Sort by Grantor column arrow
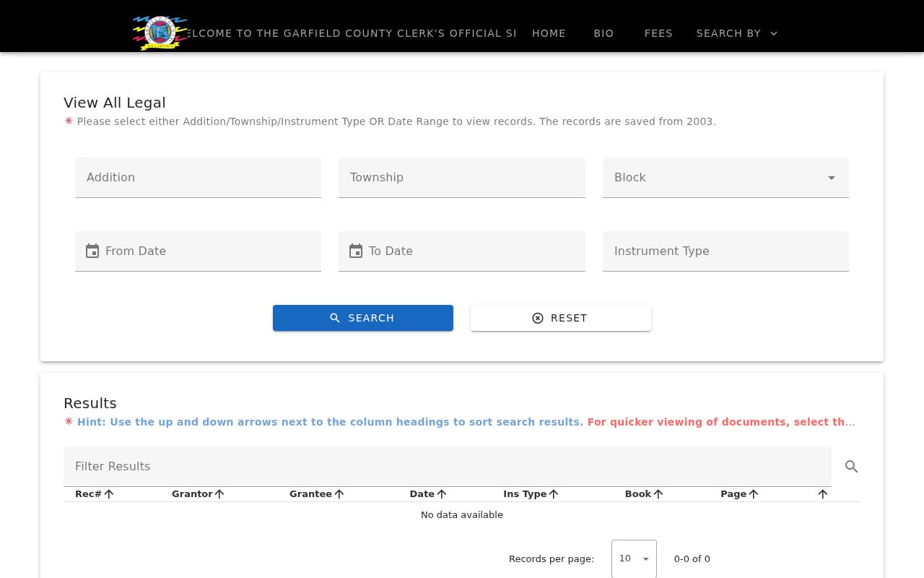This screenshot has height=578, width=924. [219, 494]
